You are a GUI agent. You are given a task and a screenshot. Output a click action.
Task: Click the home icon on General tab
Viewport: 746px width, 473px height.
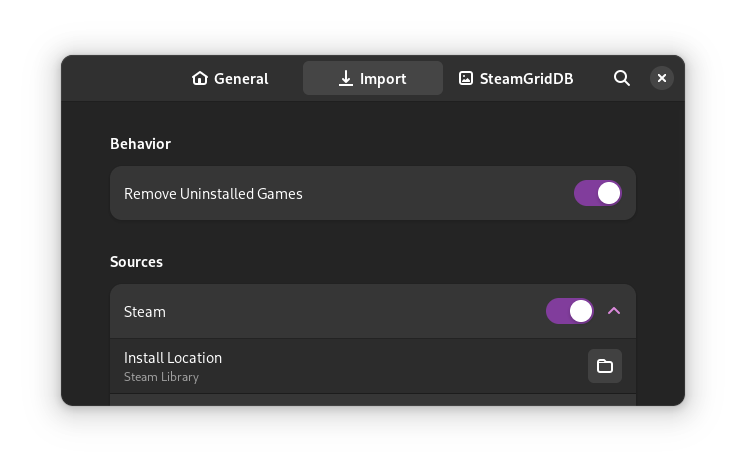click(200, 78)
